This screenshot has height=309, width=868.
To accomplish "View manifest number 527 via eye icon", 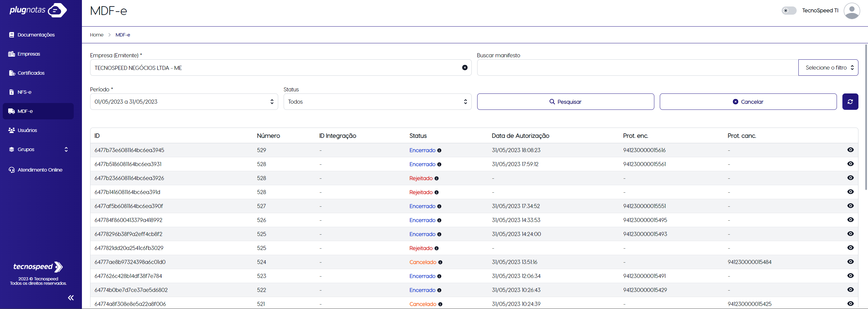I will [x=850, y=206].
